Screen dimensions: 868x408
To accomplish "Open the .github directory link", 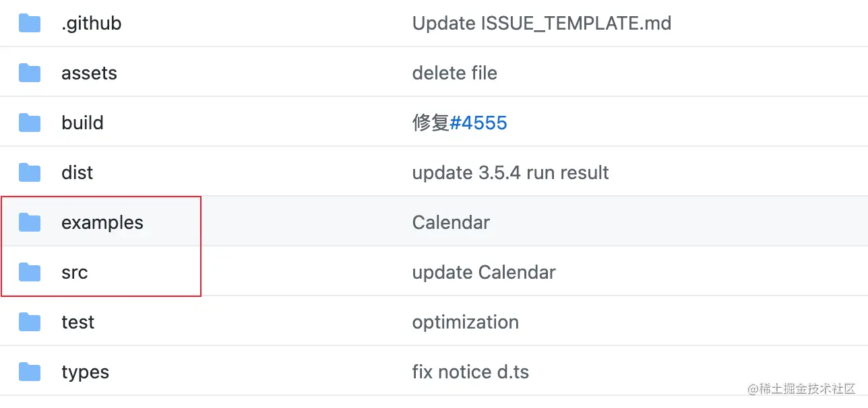I will point(92,24).
